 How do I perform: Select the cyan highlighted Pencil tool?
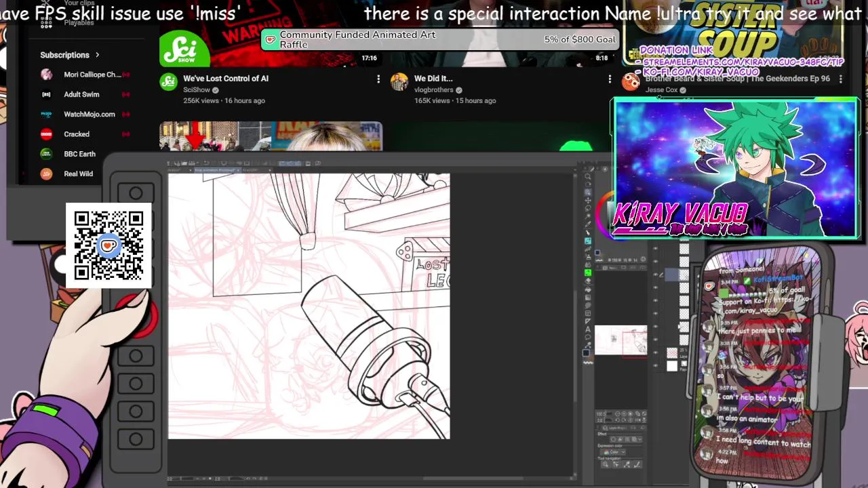click(x=588, y=241)
